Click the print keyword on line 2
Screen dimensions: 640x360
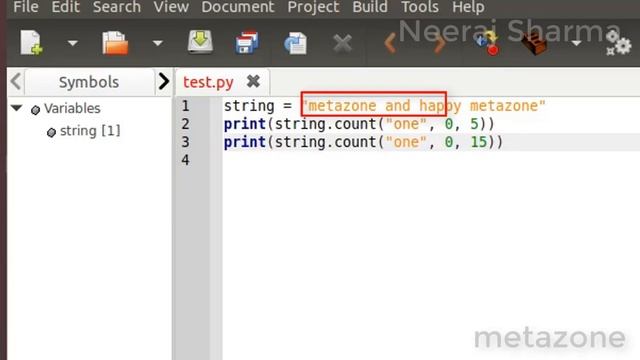245,124
